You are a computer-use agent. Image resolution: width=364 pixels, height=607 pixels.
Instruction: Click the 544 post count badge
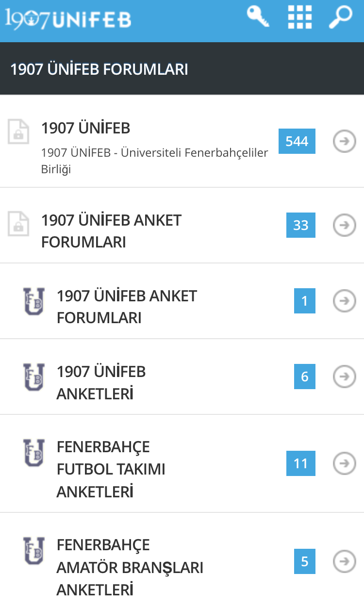click(297, 141)
